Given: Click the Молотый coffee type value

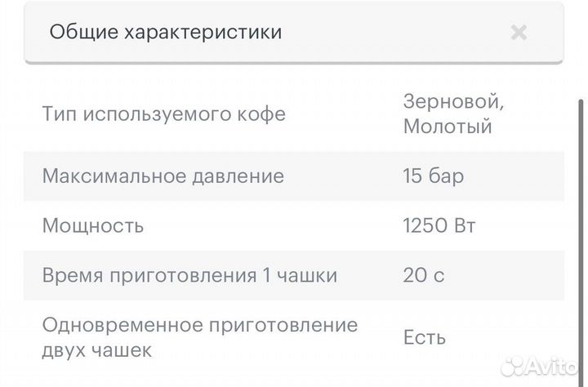Looking at the screenshot, I should click(447, 127).
